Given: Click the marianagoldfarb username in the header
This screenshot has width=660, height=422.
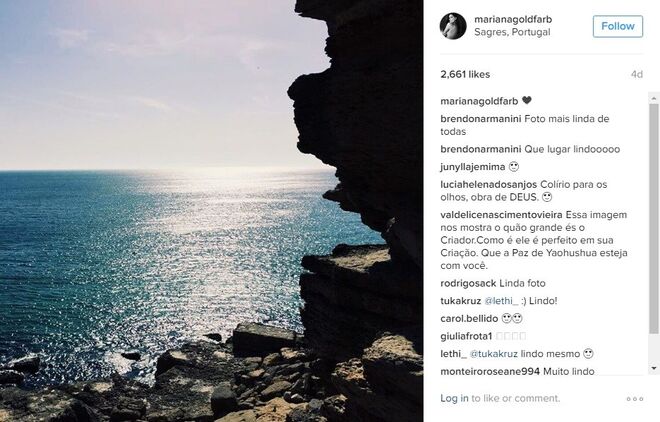Looking at the screenshot, I should click(x=513, y=19).
